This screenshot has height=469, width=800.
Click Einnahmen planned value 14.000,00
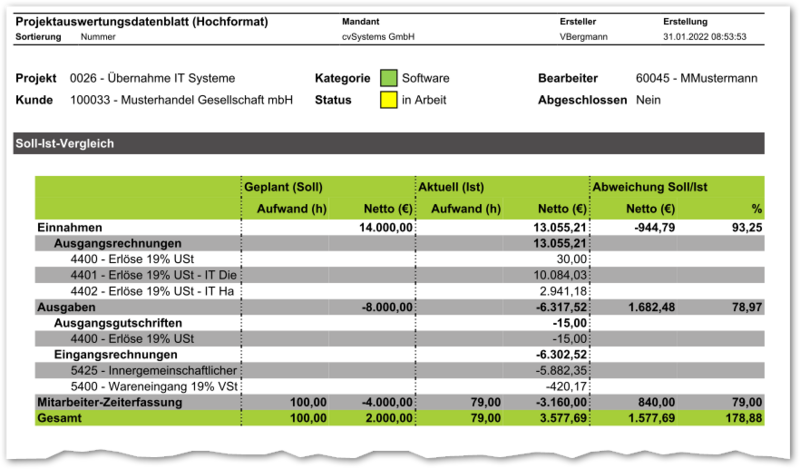(x=386, y=228)
